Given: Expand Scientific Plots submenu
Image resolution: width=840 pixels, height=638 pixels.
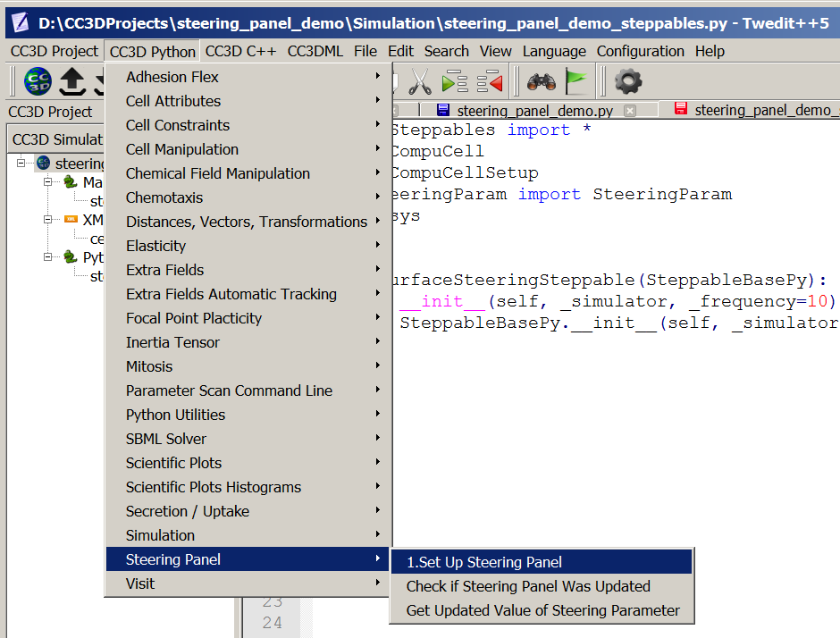Looking at the screenshot, I should [248, 462].
